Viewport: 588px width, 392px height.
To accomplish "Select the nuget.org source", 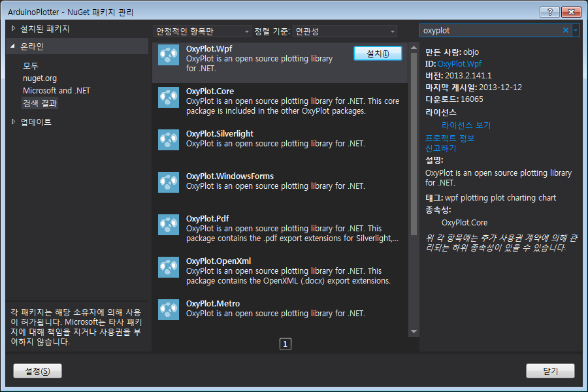I will (40, 78).
